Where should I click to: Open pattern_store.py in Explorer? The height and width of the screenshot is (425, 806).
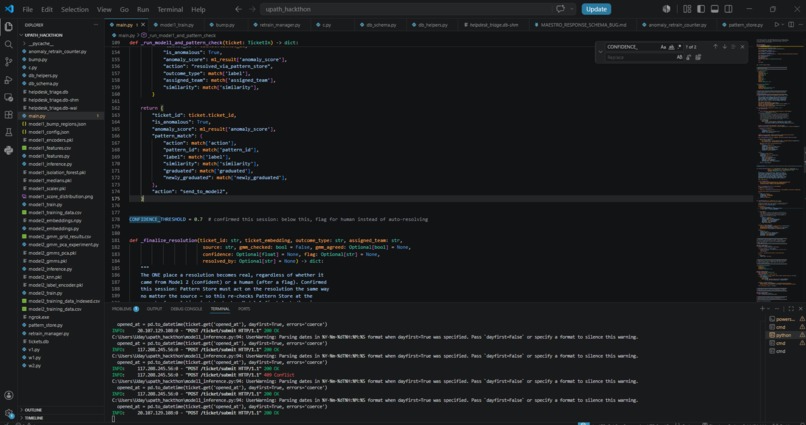tap(45, 325)
